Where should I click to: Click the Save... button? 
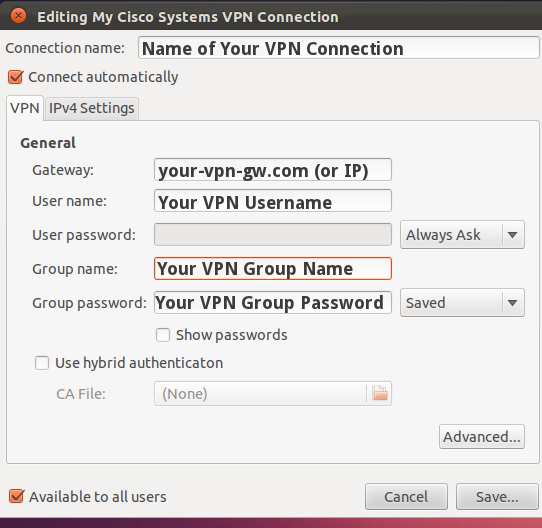click(x=497, y=497)
